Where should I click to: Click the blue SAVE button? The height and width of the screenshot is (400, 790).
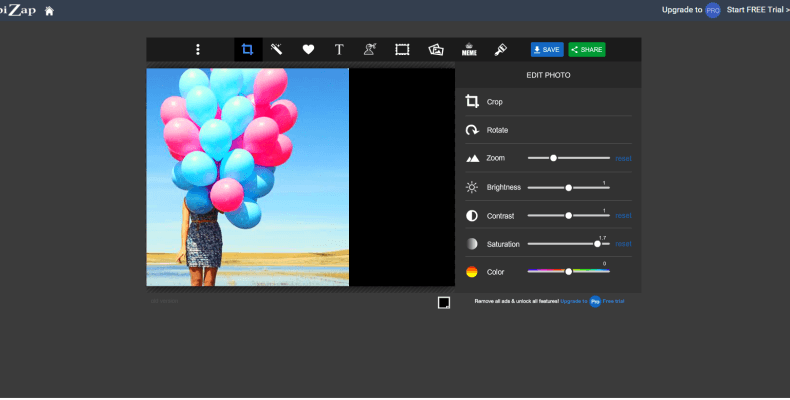point(547,49)
